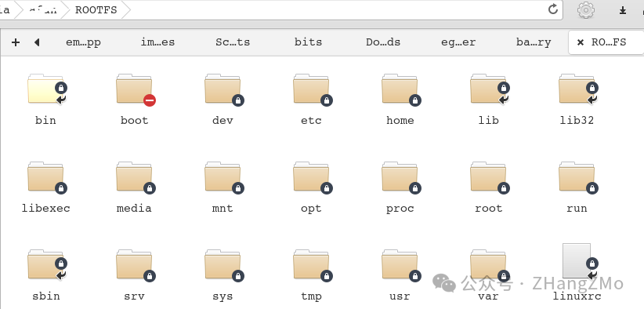Screen dimensions: 644x309
Task: Click the linuxrc file name label
Action: [x=577, y=296]
